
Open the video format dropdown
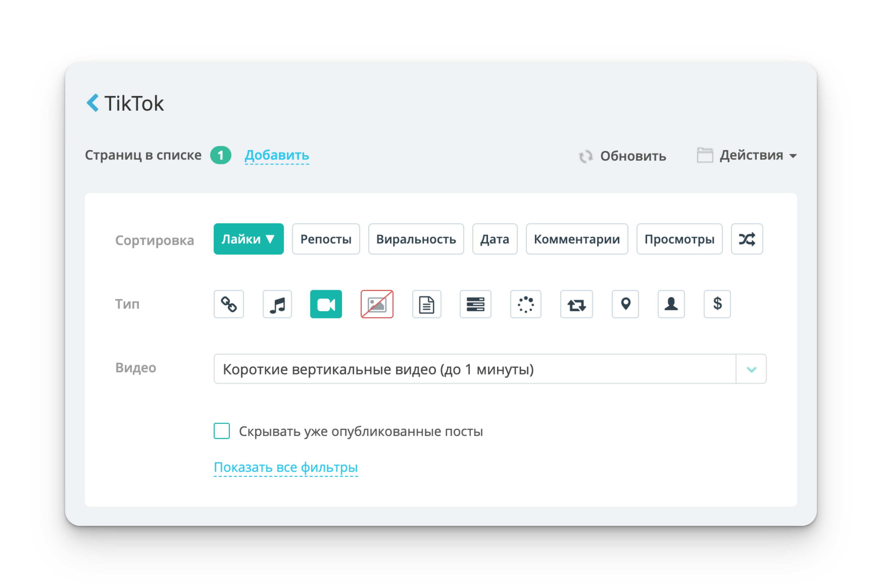click(x=751, y=369)
